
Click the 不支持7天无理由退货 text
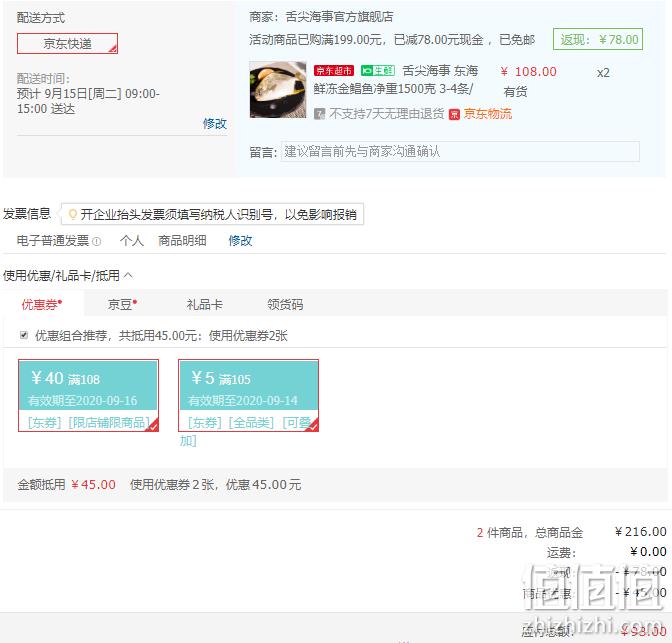pyautogui.click(x=387, y=114)
